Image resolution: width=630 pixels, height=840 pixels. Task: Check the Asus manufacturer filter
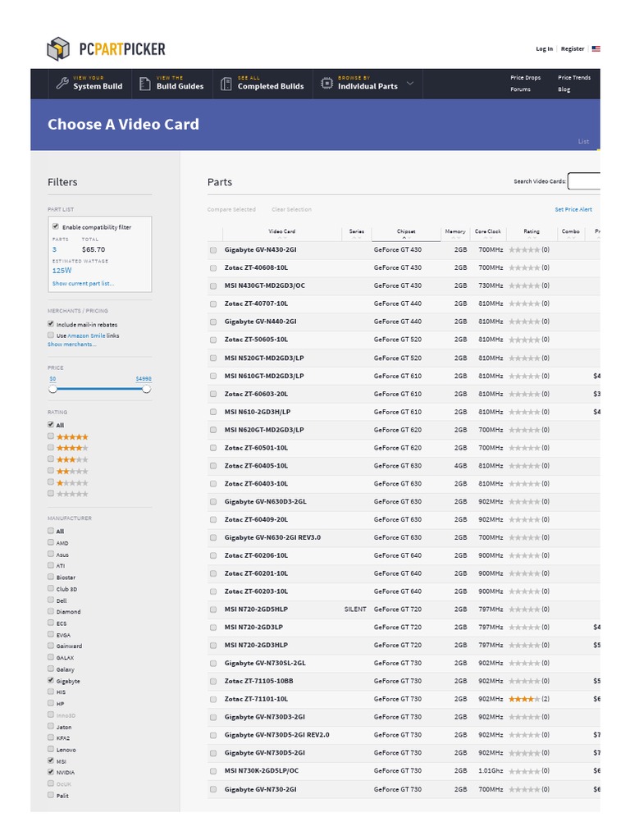coord(50,554)
